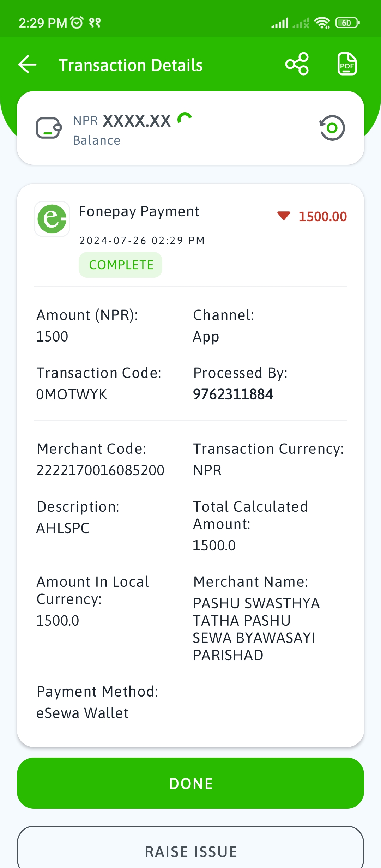Reveal hidden balance NPR XXXX.XX
The image size is (381, 868).
coord(122,121)
